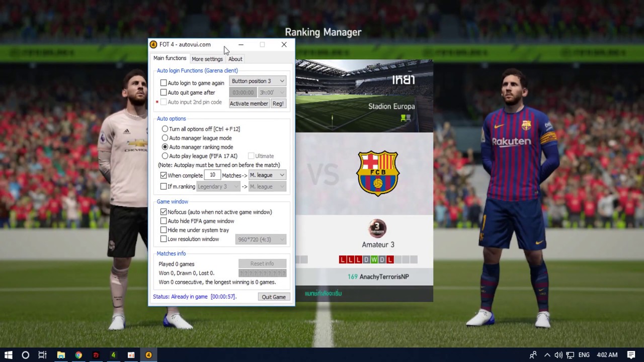Check Hide me under system tray
The width and height of the screenshot is (644, 362).
pyautogui.click(x=164, y=230)
